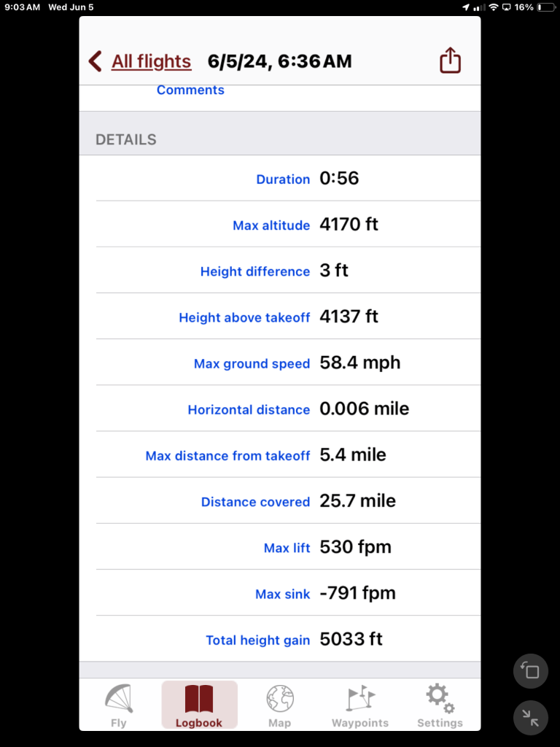Go back to All flights
The height and width of the screenshot is (747, 560).
[151, 61]
